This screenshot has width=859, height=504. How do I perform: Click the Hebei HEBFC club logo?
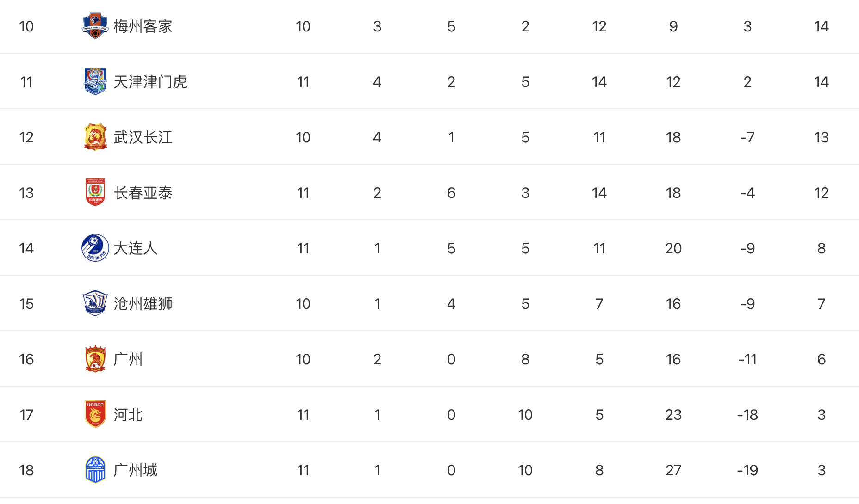pos(95,414)
